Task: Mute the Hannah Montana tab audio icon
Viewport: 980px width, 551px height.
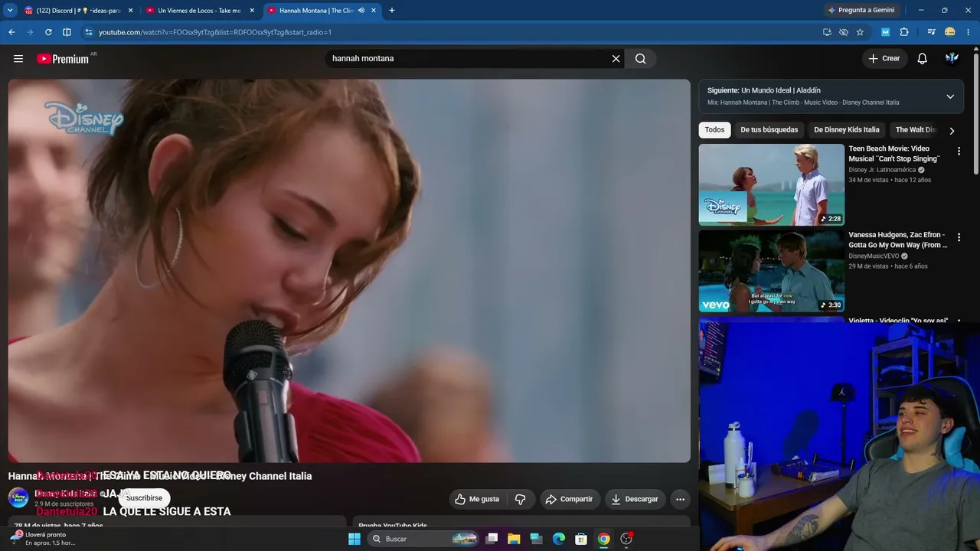Action: click(361, 11)
